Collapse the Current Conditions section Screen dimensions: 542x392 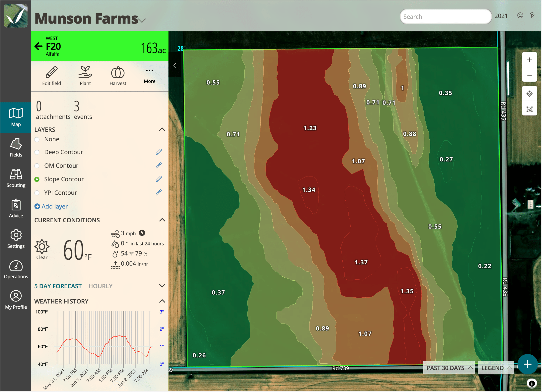162,220
